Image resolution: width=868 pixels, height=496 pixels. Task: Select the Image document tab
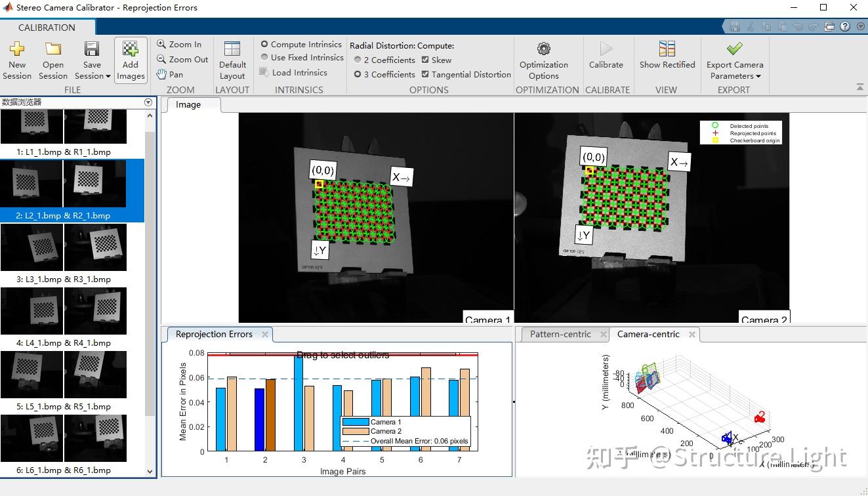[x=188, y=104]
